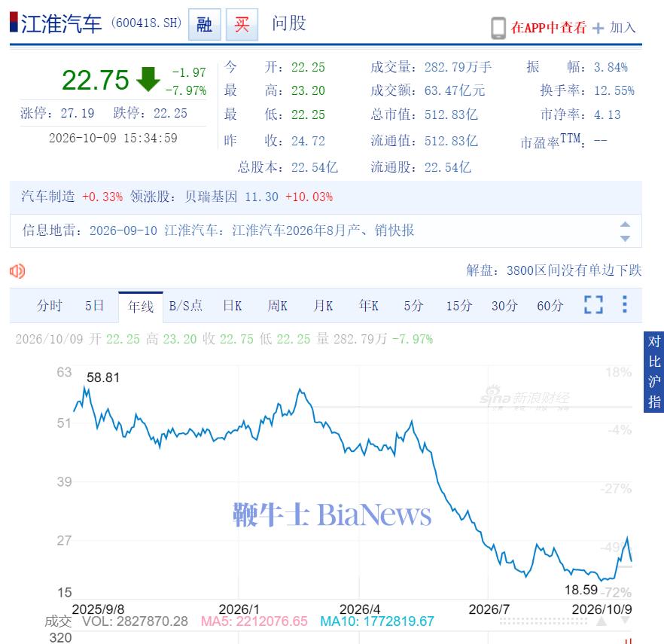Click the 18.59 low point label on chart

(581, 590)
